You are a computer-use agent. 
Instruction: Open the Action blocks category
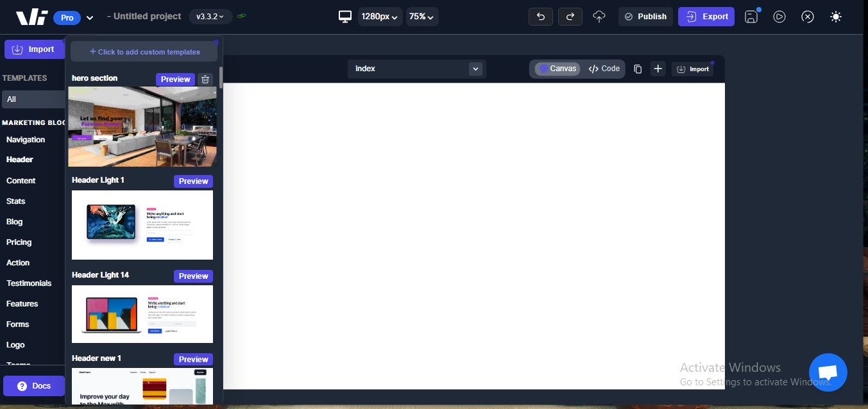[18, 263]
